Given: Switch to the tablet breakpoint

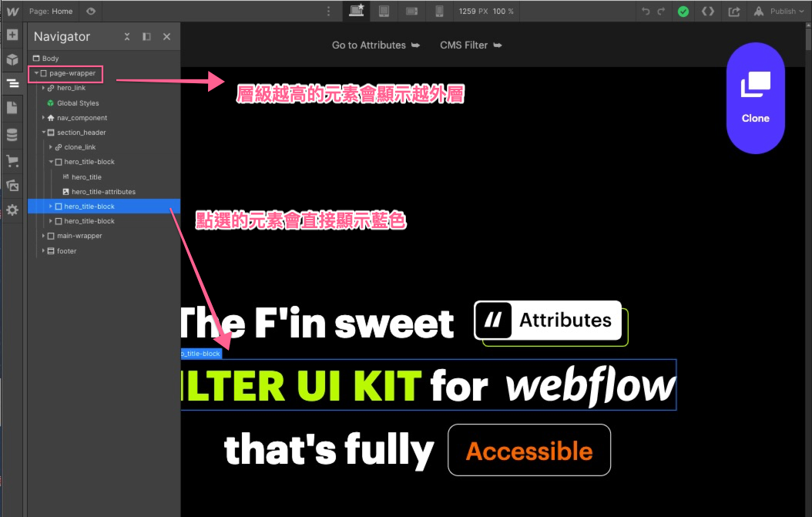Looking at the screenshot, I should tap(384, 12).
